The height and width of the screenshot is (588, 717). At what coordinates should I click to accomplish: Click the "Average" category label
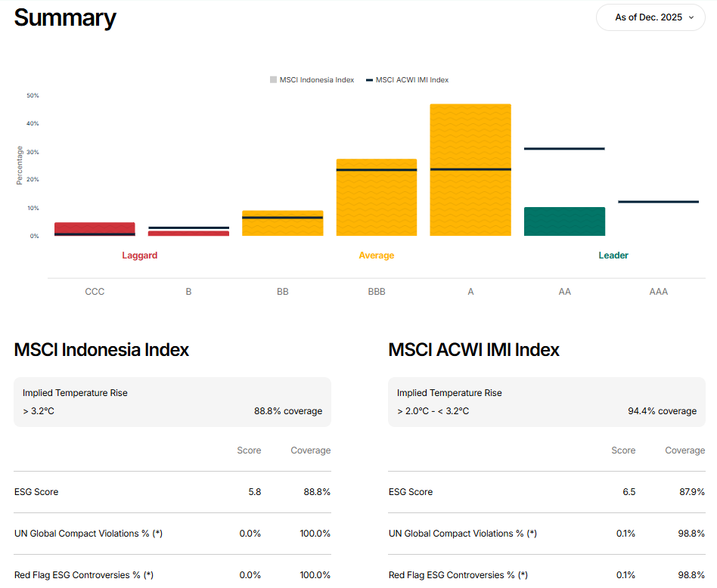tap(377, 255)
